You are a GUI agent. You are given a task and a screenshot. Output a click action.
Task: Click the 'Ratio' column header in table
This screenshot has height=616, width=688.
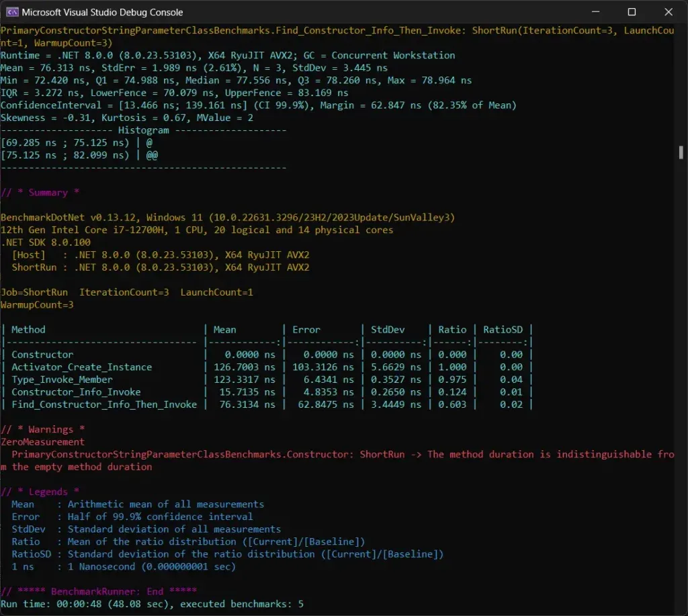[x=452, y=330]
